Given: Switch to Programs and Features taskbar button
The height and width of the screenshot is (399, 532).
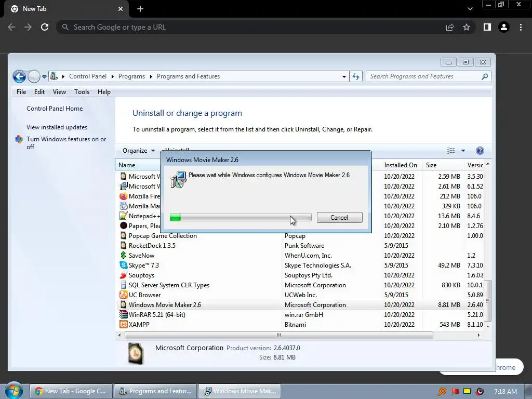Looking at the screenshot, I should coord(155,391).
